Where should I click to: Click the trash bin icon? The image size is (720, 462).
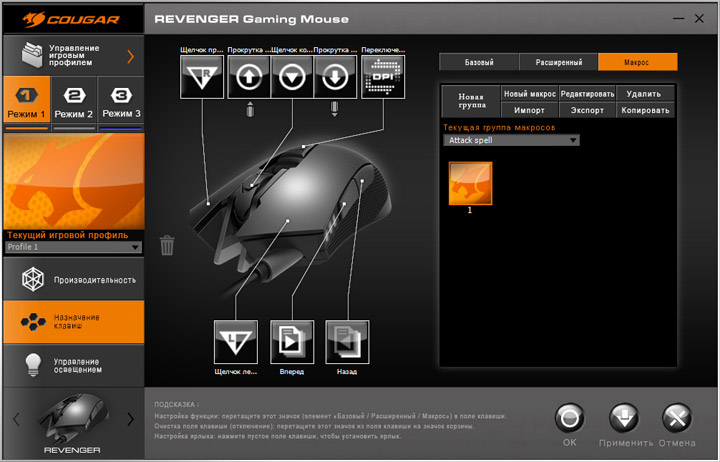(x=167, y=245)
